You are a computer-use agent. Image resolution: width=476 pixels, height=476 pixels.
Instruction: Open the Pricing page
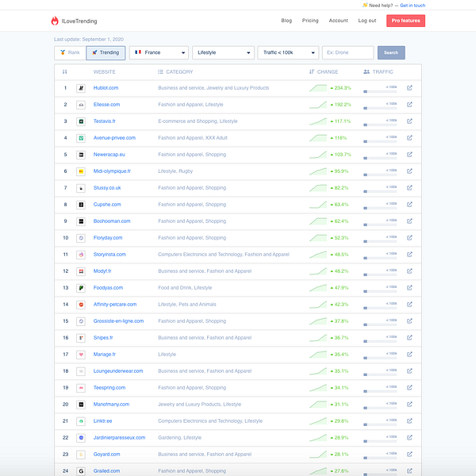310,21
